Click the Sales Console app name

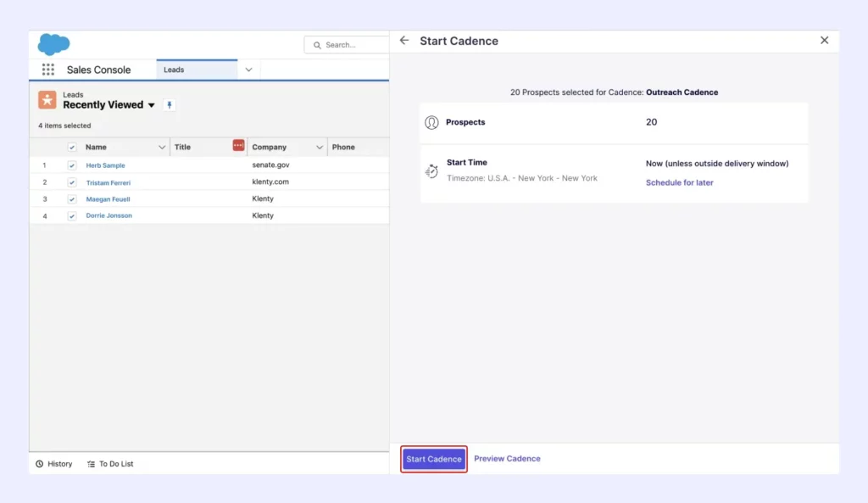coord(98,70)
